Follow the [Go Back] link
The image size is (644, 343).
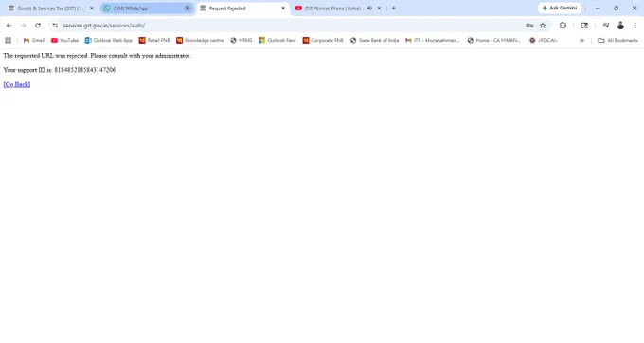pyautogui.click(x=17, y=84)
